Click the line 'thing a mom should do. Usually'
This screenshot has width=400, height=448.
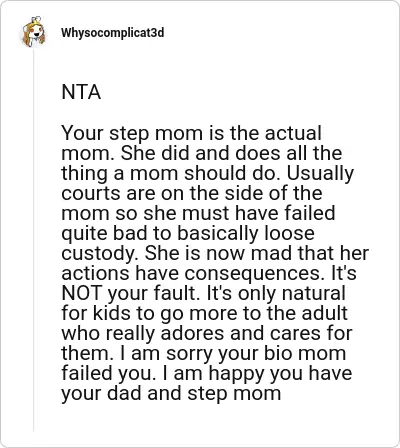tap(207, 174)
